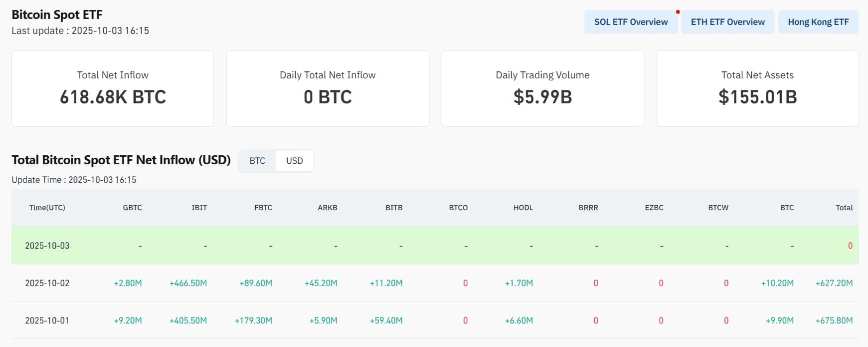Open the SOL ETF Overview page
Screen dimensions: 868x347
pos(631,22)
